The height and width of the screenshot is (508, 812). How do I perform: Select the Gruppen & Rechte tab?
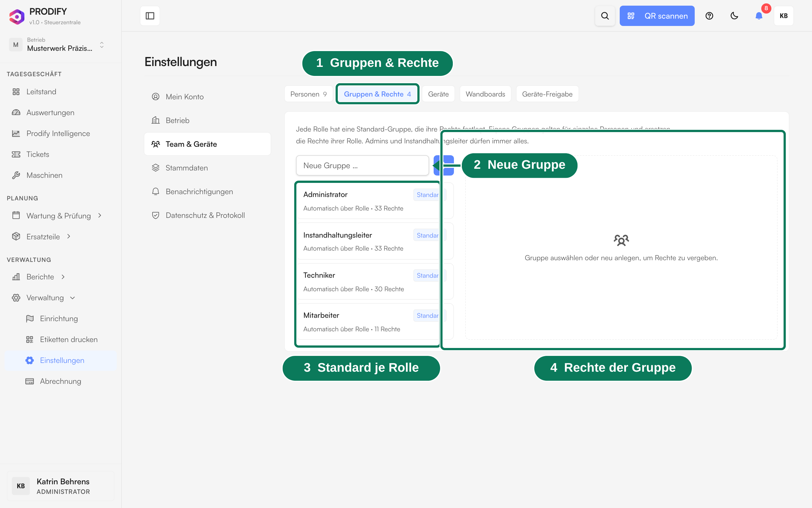point(377,94)
